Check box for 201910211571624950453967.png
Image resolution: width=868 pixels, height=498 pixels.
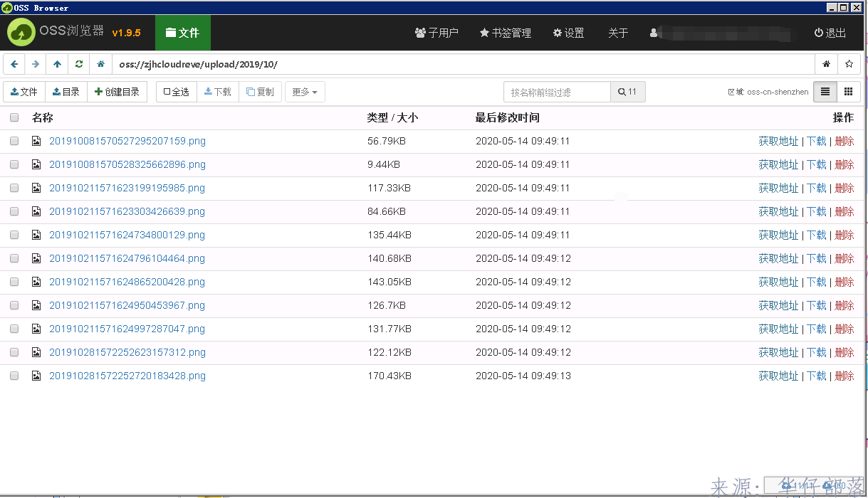(x=14, y=305)
